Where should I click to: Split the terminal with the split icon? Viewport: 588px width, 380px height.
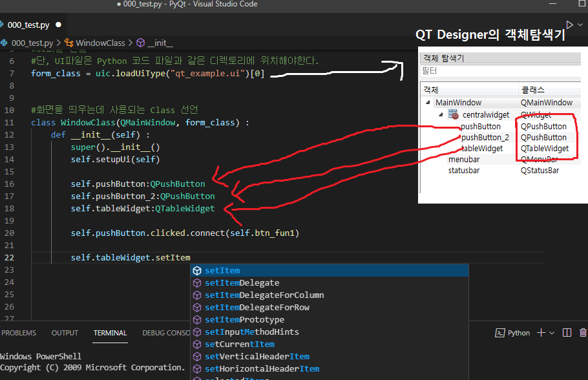tap(567, 333)
